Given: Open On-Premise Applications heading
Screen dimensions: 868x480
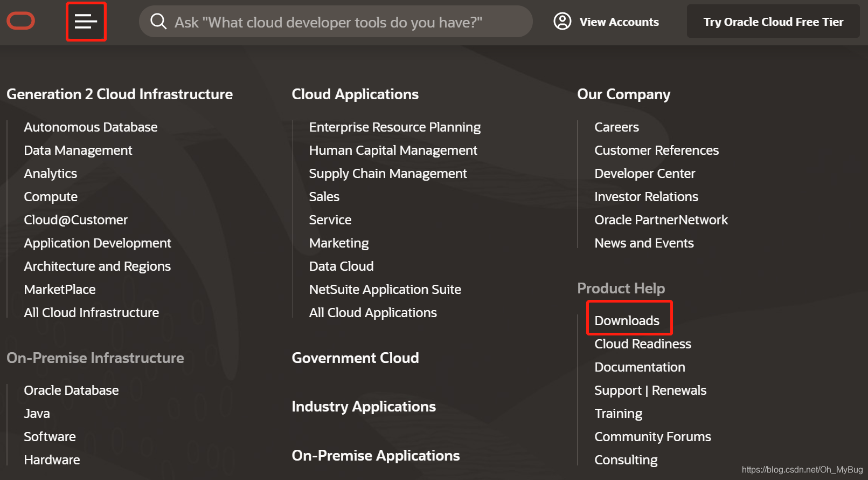Looking at the screenshot, I should 376,456.
